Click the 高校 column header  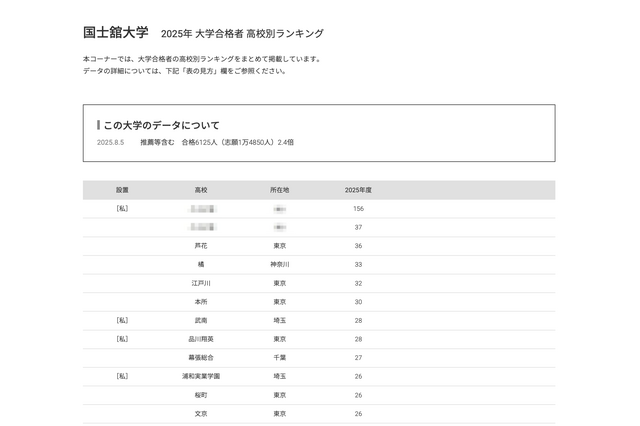click(x=201, y=190)
